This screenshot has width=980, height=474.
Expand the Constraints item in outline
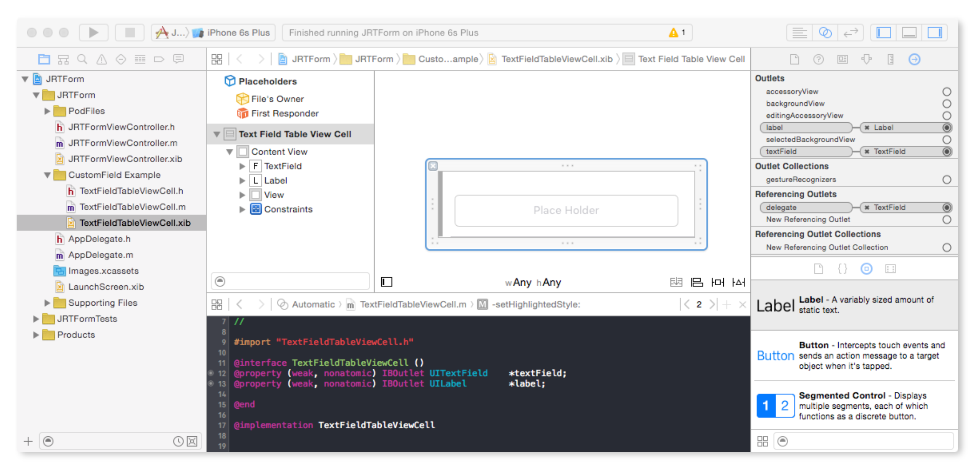tap(242, 209)
